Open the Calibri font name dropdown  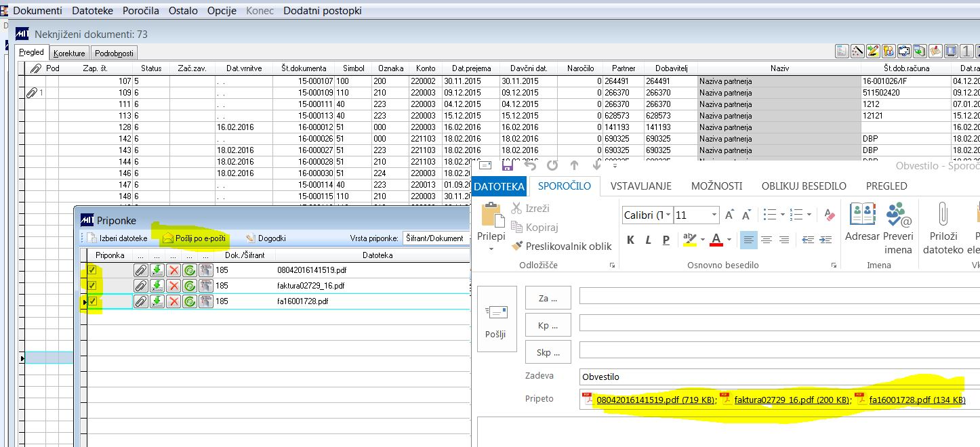point(668,215)
